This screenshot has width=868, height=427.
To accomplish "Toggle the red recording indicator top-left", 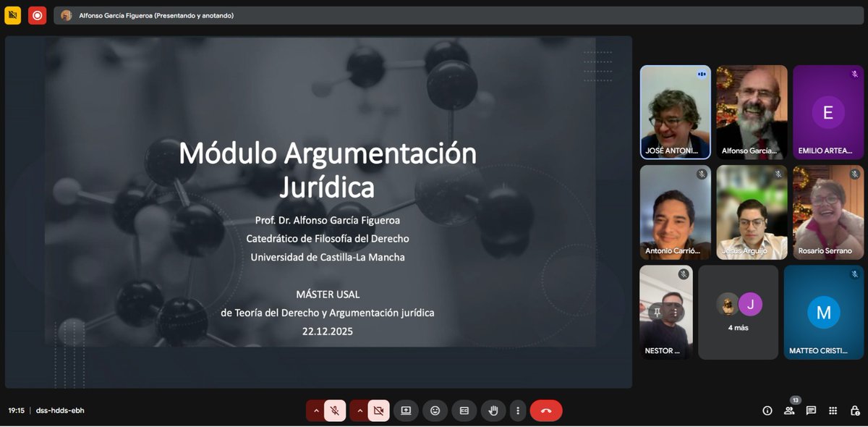I will pyautogui.click(x=37, y=14).
